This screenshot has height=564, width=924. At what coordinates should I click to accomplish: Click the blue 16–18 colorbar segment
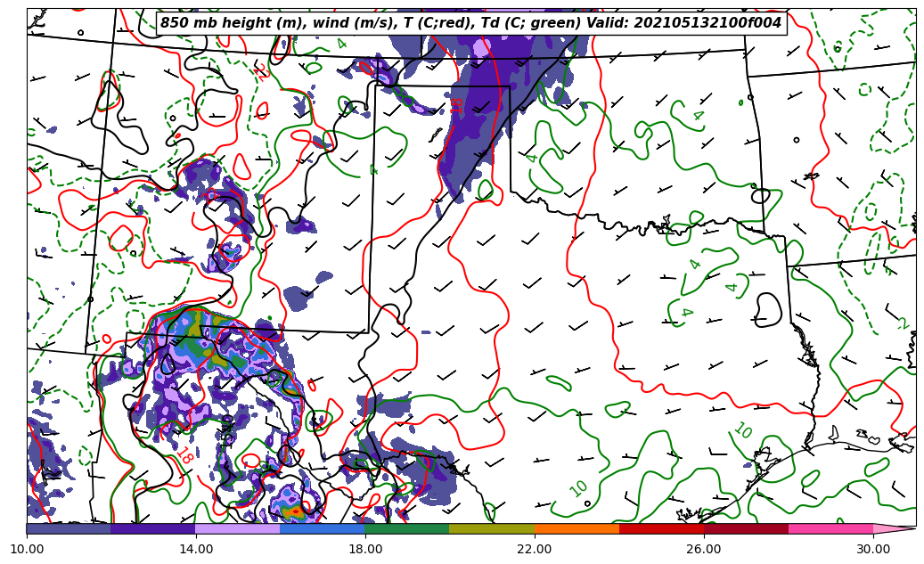323,528
